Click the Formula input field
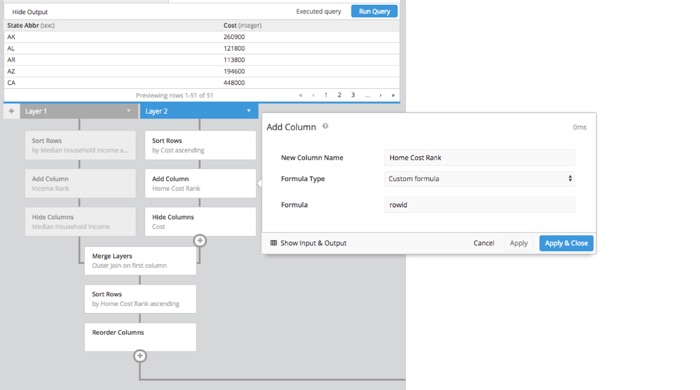 [x=479, y=205]
